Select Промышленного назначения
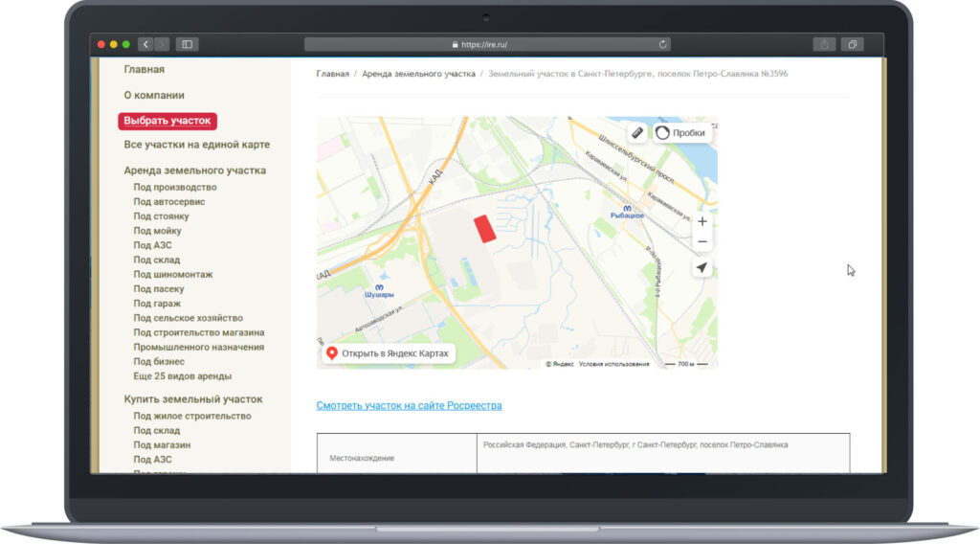 (199, 347)
